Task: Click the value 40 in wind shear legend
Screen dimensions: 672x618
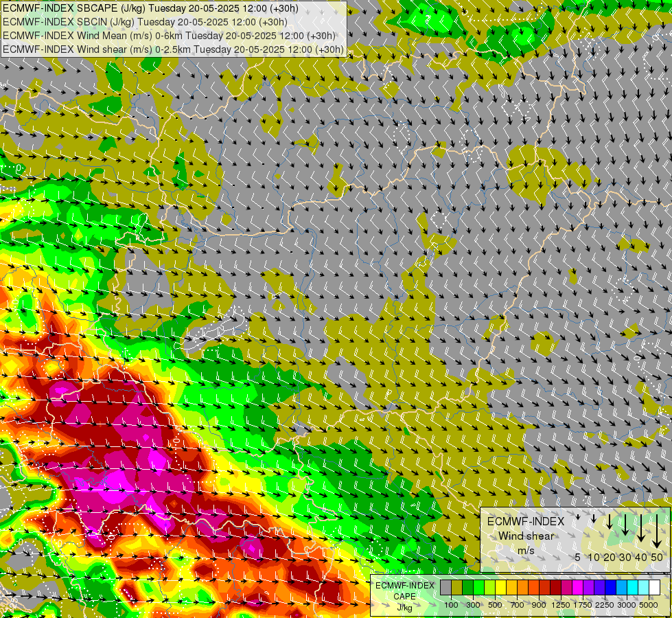Action: point(640,557)
